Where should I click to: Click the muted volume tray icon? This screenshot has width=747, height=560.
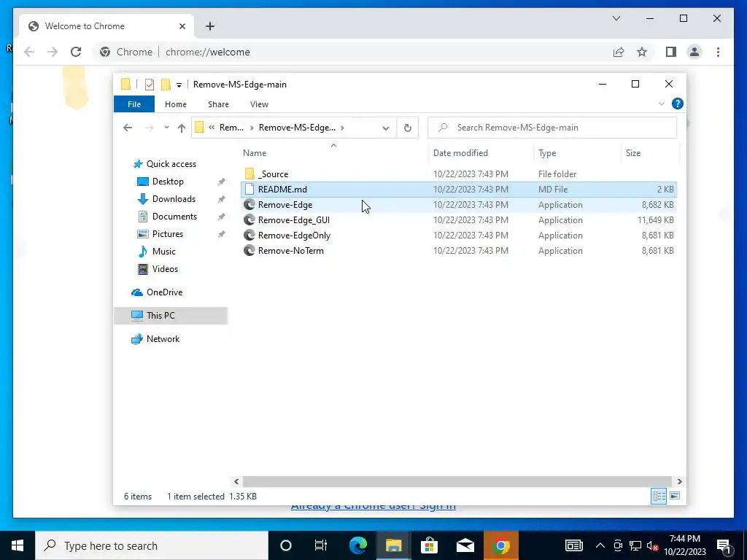(x=653, y=545)
